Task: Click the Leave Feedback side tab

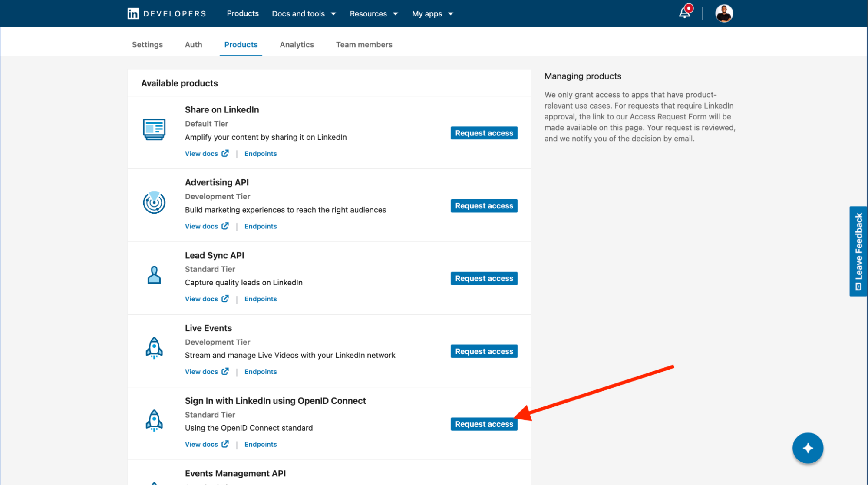Action: coord(858,251)
